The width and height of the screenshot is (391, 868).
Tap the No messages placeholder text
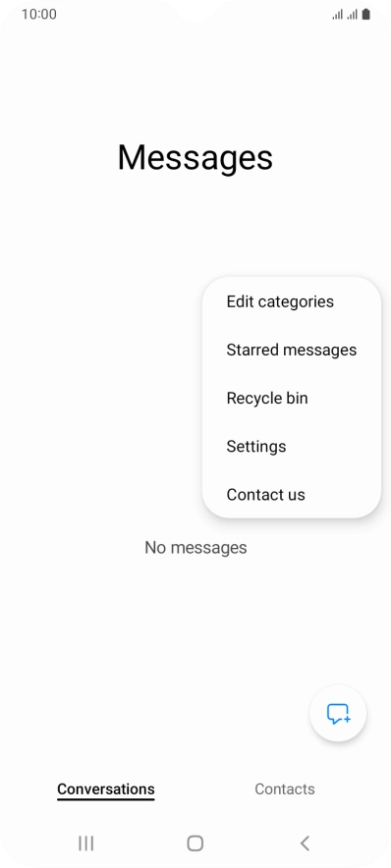point(195,548)
